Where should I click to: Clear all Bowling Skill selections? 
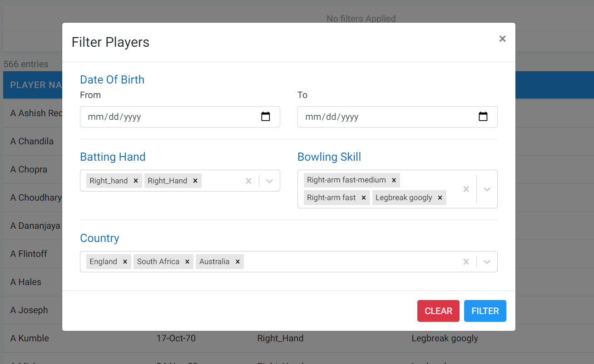coord(466,189)
